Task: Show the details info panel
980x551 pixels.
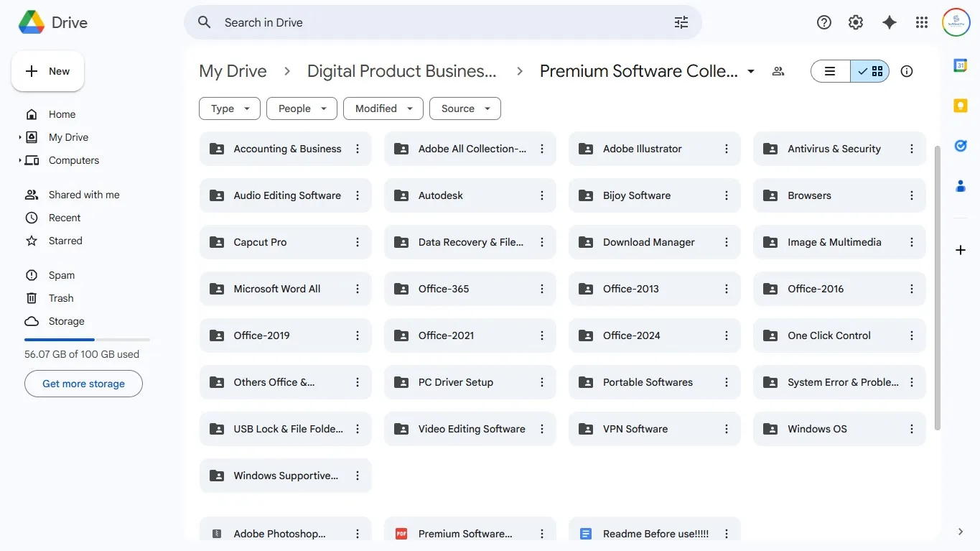Action: point(906,71)
